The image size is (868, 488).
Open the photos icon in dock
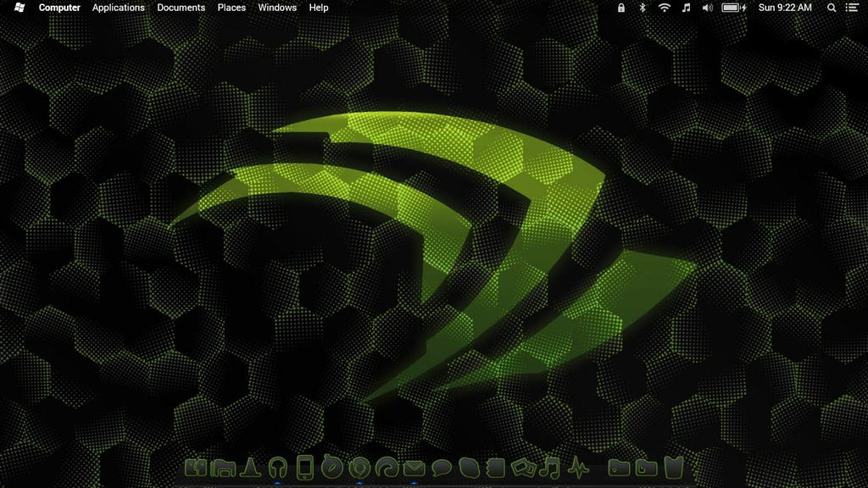(523, 468)
